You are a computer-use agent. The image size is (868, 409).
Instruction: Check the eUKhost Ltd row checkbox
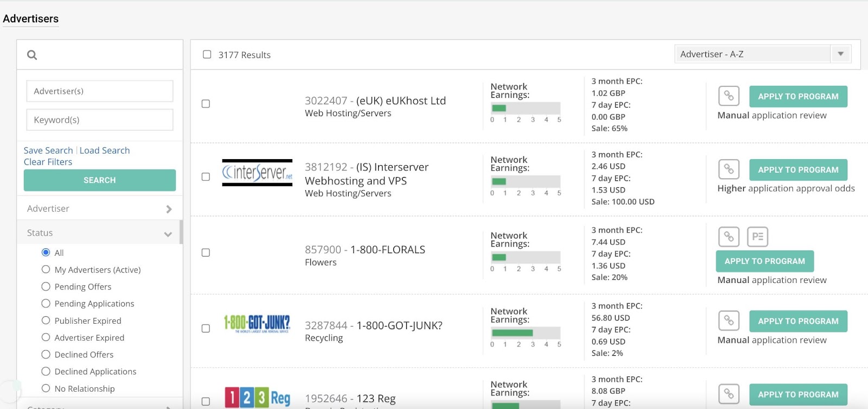[206, 104]
